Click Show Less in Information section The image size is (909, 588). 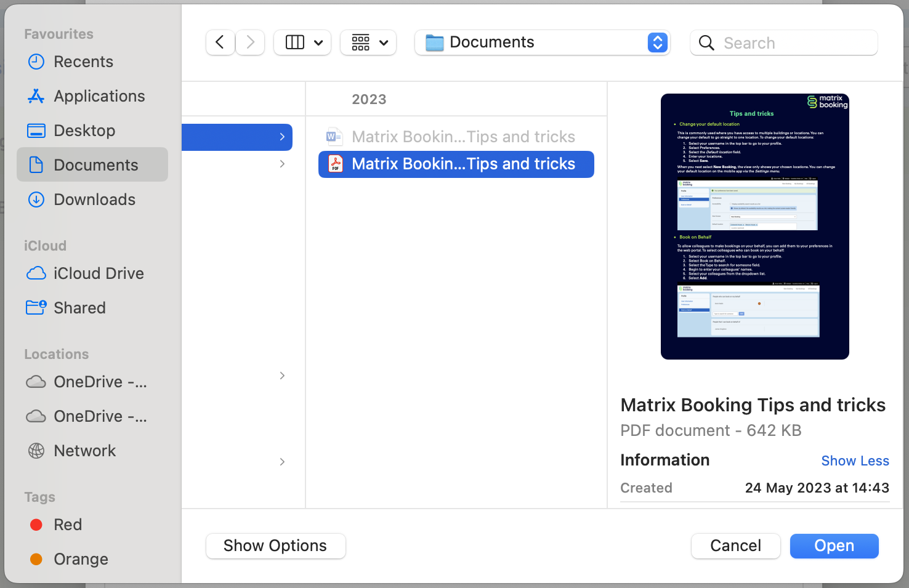click(855, 461)
